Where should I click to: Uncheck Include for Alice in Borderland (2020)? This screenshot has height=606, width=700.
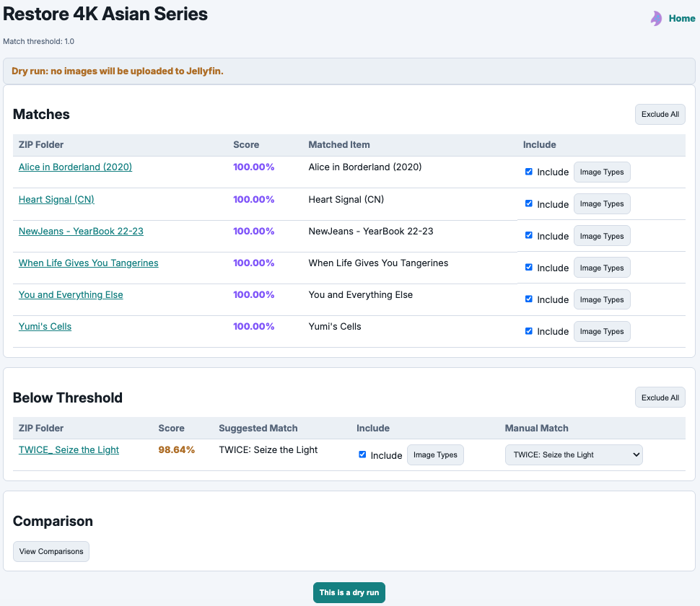point(528,172)
